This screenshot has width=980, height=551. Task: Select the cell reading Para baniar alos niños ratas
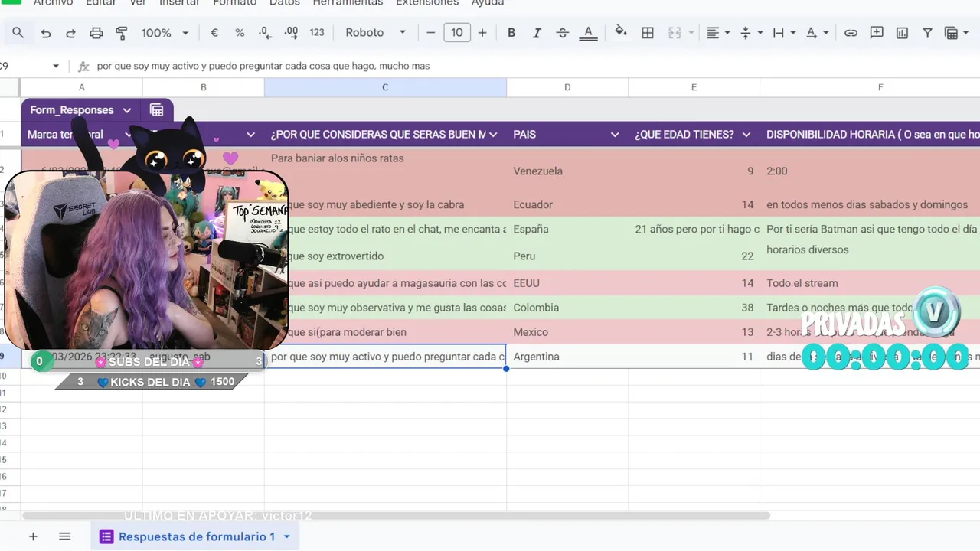pos(385,170)
